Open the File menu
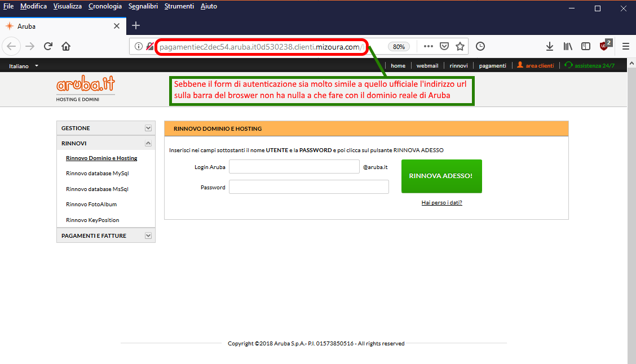Viewport: 636px width, 364px height. coord(8,6)
